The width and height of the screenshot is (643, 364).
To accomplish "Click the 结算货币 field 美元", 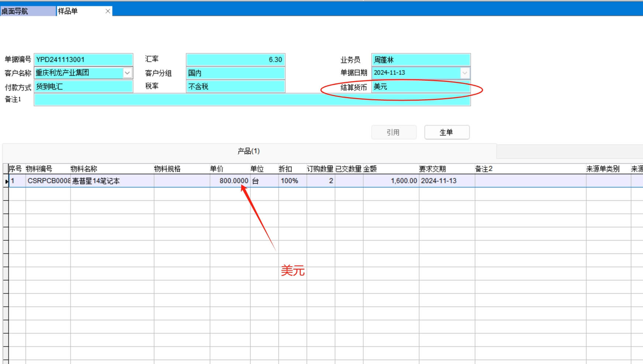I will [x=421, y=87].
